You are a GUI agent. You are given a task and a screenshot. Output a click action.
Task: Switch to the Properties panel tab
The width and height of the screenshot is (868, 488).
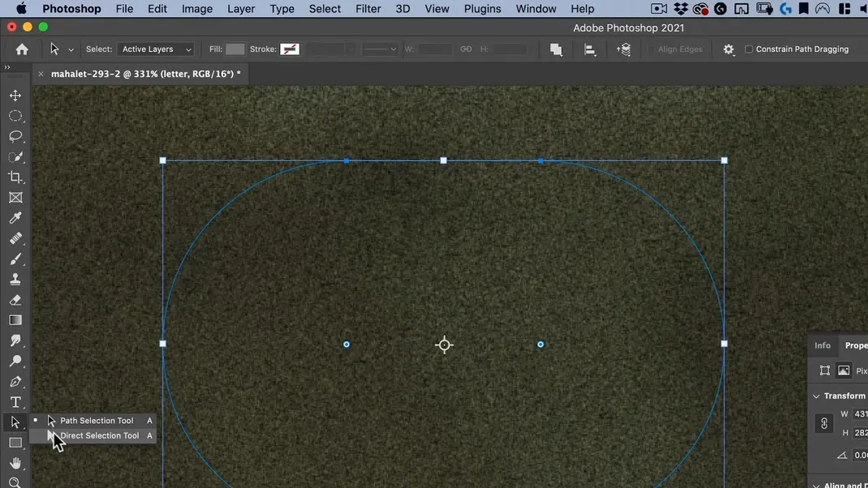(855, 345)
